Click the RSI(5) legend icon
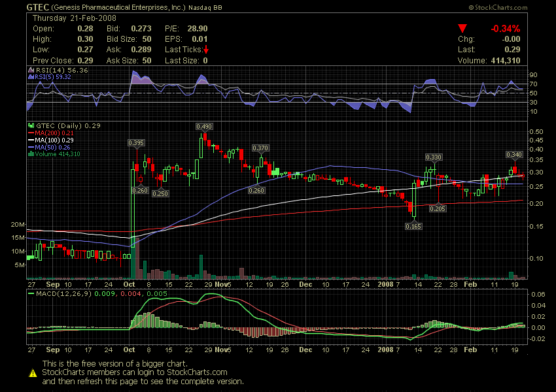 (x=30, y=77)
